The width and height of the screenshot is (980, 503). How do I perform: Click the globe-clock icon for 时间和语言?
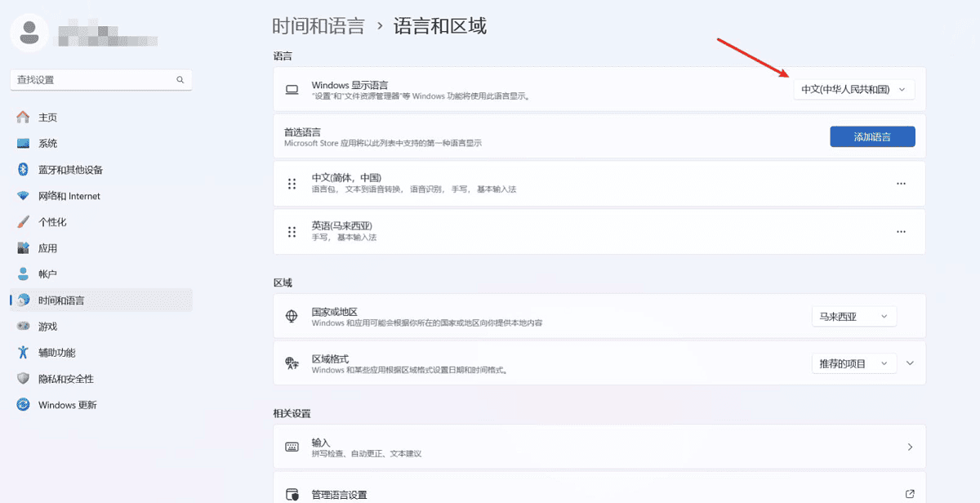click(x=23, y=300)
